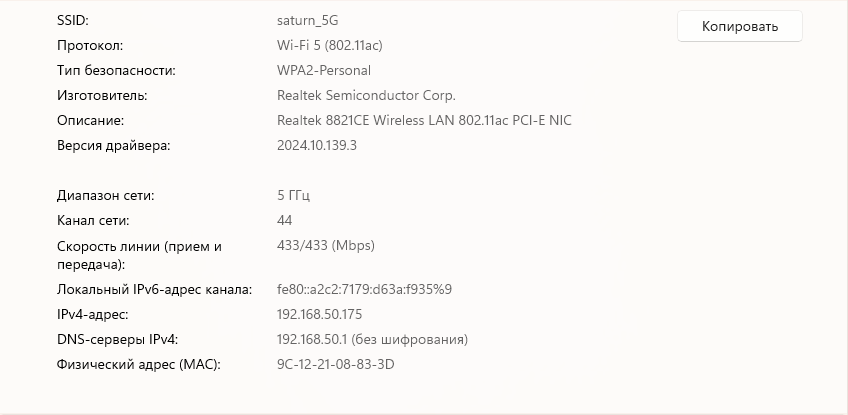Select the network channel value 44
Screen dimensions: 848x415
coord(285,220)
